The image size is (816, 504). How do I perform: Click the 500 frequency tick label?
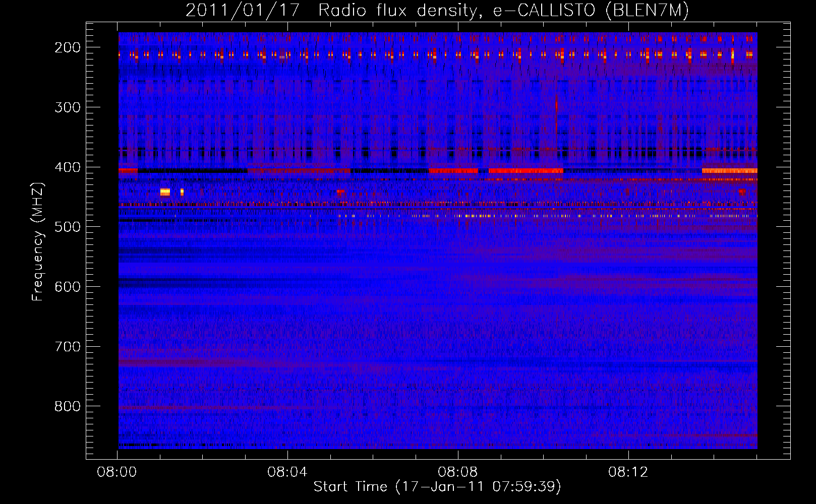click(x=67, y=227)
